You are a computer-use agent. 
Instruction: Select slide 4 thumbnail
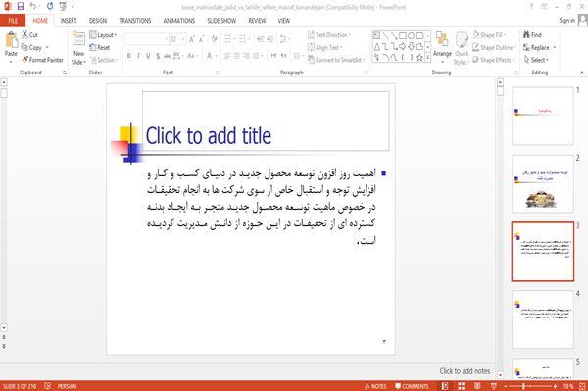543,319
